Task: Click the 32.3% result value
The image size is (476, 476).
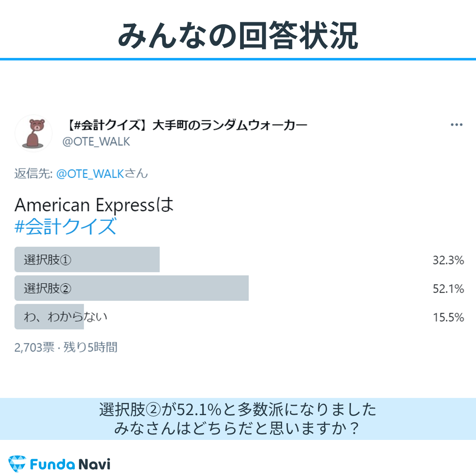Action: pyautogui.click(x=448, y=260)
